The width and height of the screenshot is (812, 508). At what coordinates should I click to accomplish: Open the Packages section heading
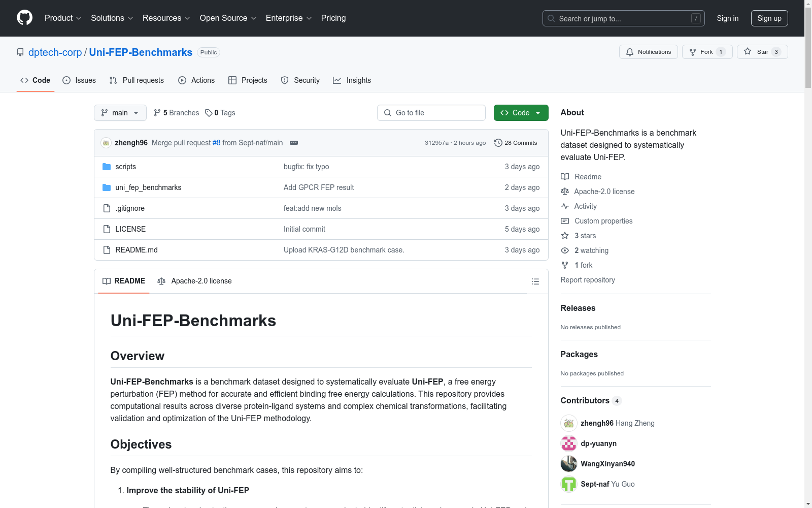click(x=579, y=354)
